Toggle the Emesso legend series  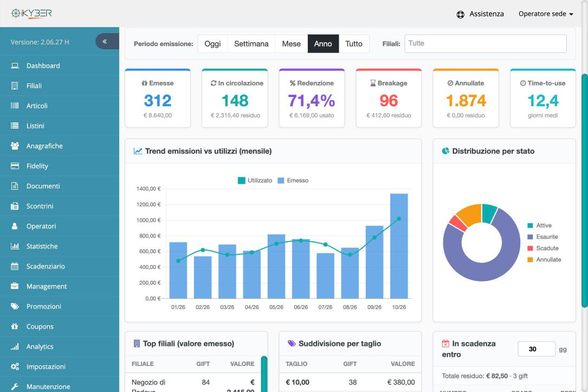click(x=293, y=181)
